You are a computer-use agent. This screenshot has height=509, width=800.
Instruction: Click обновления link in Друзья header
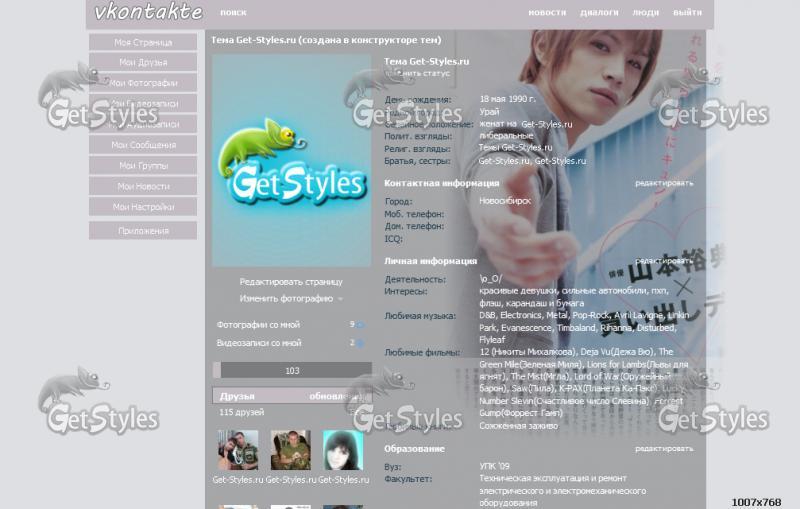point(338,396)
